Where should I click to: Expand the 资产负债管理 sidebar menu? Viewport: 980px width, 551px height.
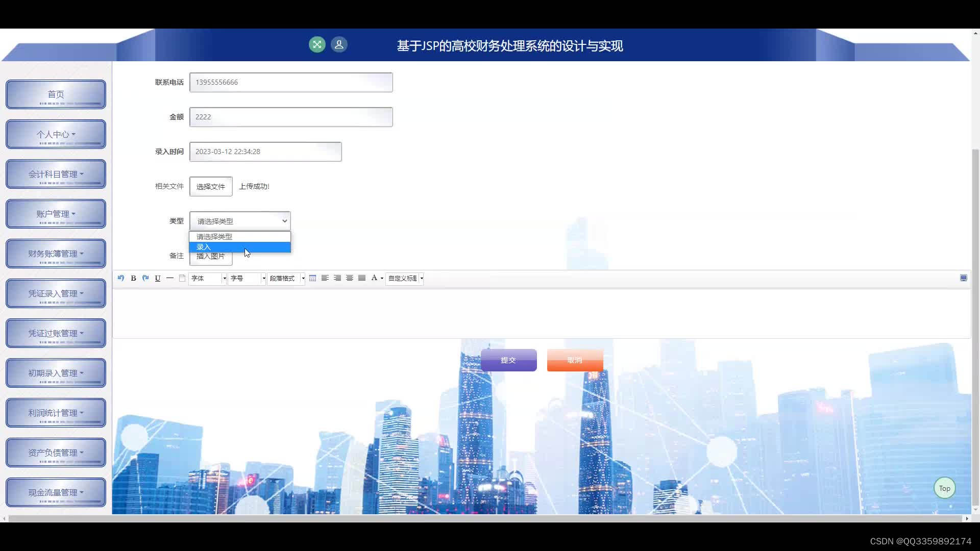tap(56, 453)
